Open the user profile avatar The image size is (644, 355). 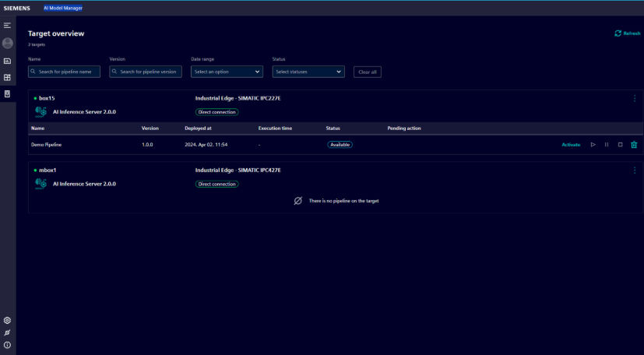point(7,43)
